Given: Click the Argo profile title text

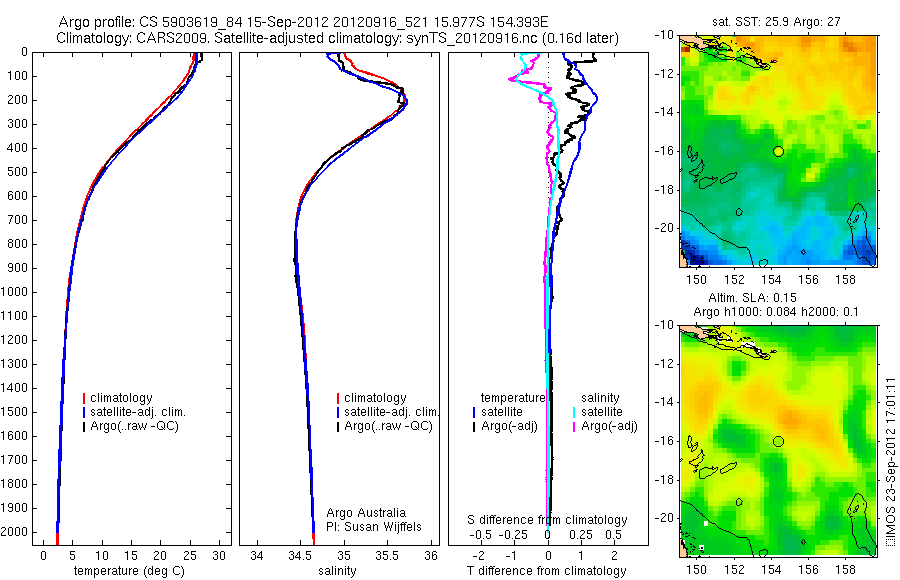Looking at the screenshot, I should (303, 22).
